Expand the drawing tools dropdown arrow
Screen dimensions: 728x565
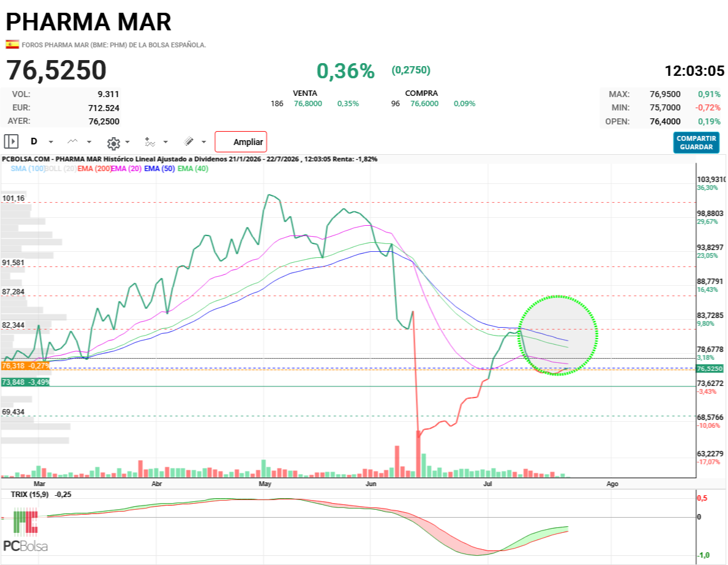tap(203, 143)
